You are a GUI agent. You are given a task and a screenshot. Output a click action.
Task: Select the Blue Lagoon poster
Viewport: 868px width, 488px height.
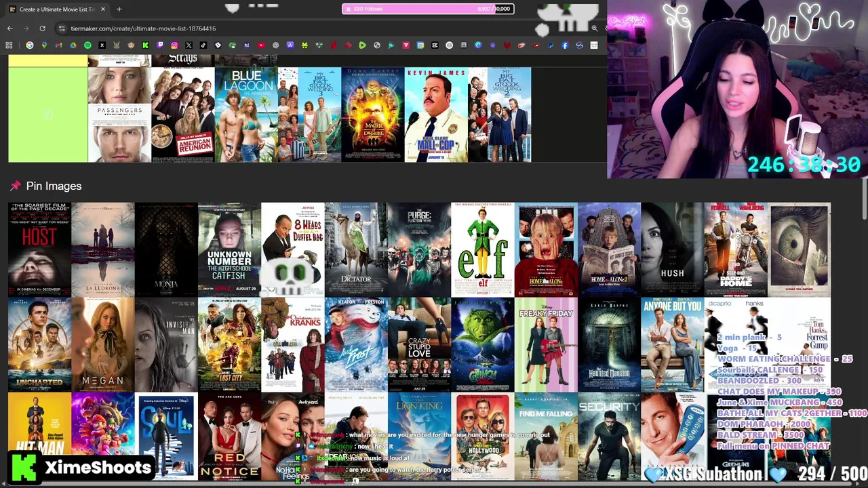click(x=246, y=115)
